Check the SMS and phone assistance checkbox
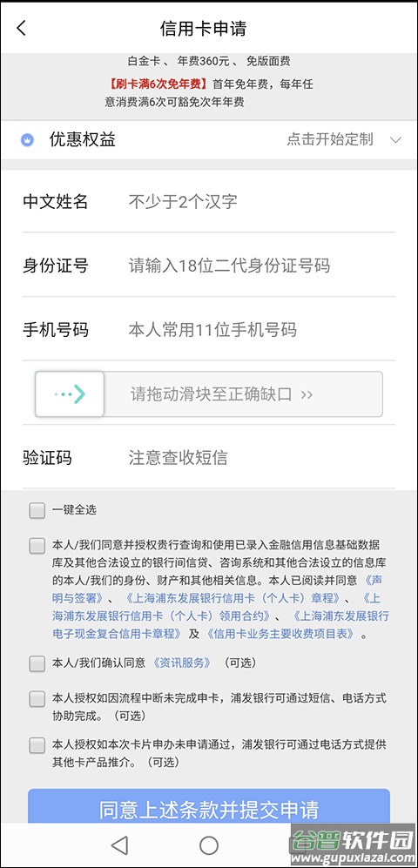The image size is (418, 868). point(37,698)
